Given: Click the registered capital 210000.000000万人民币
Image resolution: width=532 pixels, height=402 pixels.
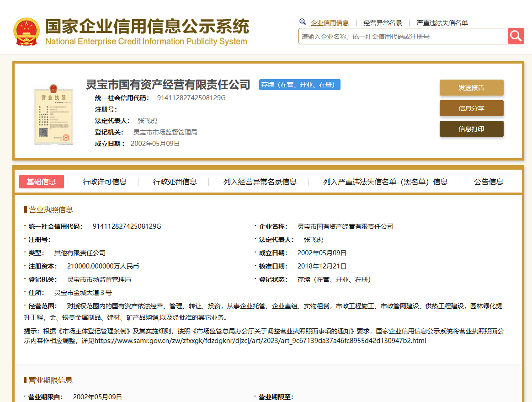Looking at the screenshot, I should [103, 266].
